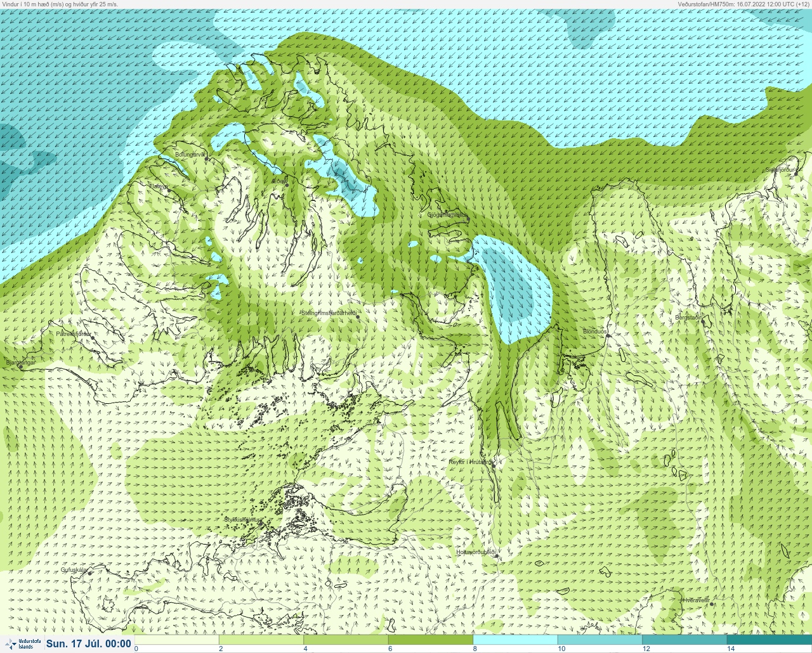
Task: Click the legend value 14
Action: coord(731,649)
